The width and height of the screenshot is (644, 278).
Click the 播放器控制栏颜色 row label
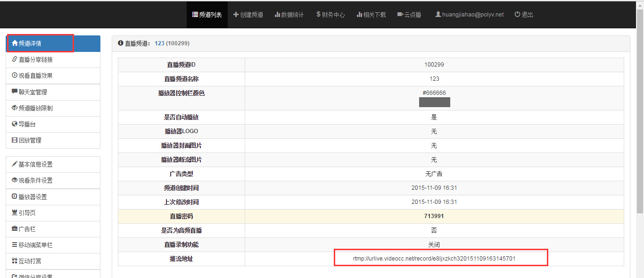coord(182,93)
